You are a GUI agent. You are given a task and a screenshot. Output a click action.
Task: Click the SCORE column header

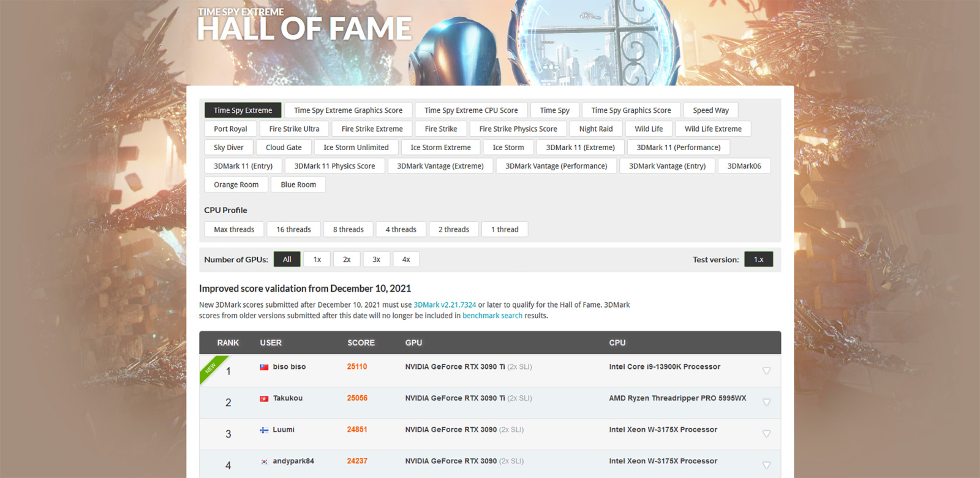[361, 343]
